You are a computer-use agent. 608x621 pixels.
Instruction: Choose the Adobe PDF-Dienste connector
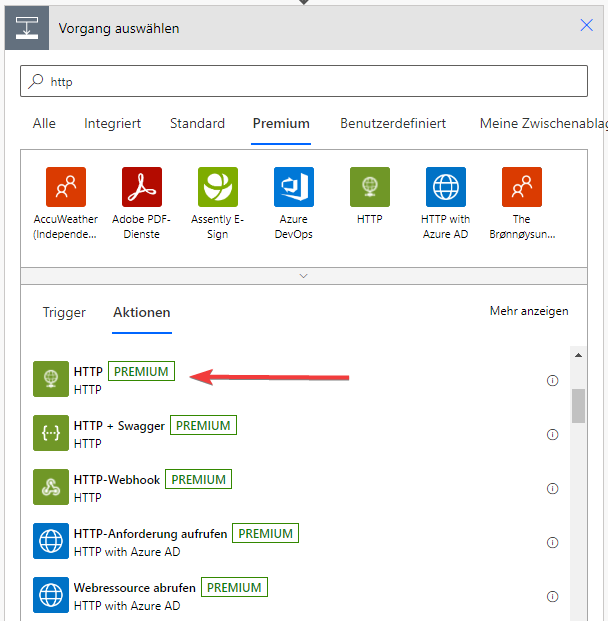[x=142, y=187]
